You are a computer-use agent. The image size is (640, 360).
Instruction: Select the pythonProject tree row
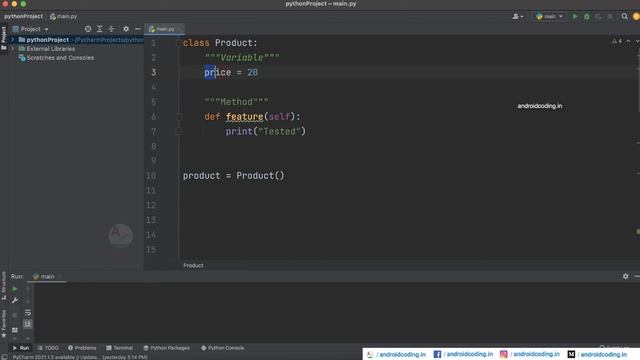point(76,40)
